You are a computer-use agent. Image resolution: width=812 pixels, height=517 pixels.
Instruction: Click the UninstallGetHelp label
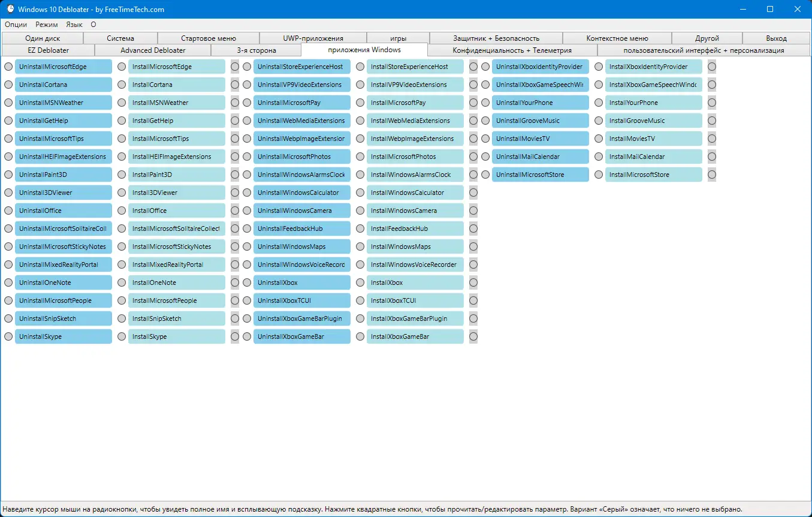64,121
